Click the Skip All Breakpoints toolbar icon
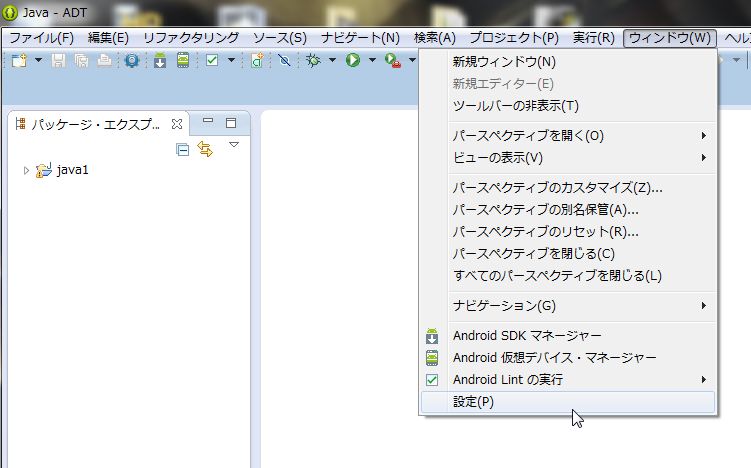 point(284,60)
